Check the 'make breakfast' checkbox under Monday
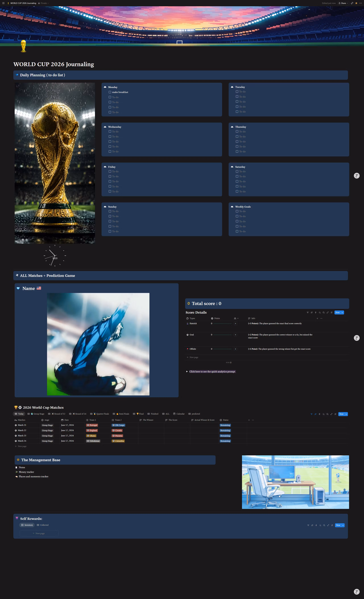364x599 pixels. click(110, 92)
